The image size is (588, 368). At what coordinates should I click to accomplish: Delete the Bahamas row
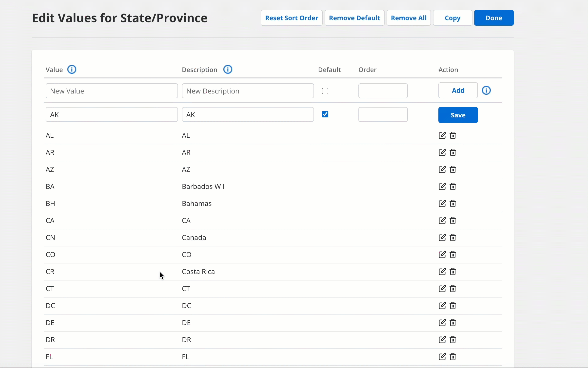point(453,203)
